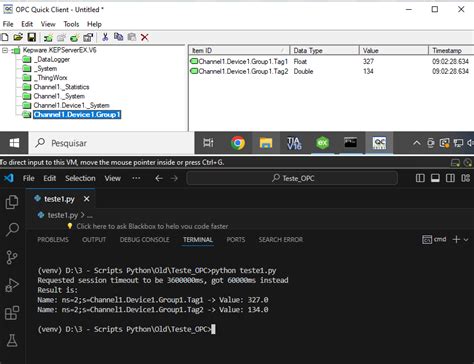Click the Cut scissors icon
The width and height of the screenshot is (474, 364).
pos(105,37)
